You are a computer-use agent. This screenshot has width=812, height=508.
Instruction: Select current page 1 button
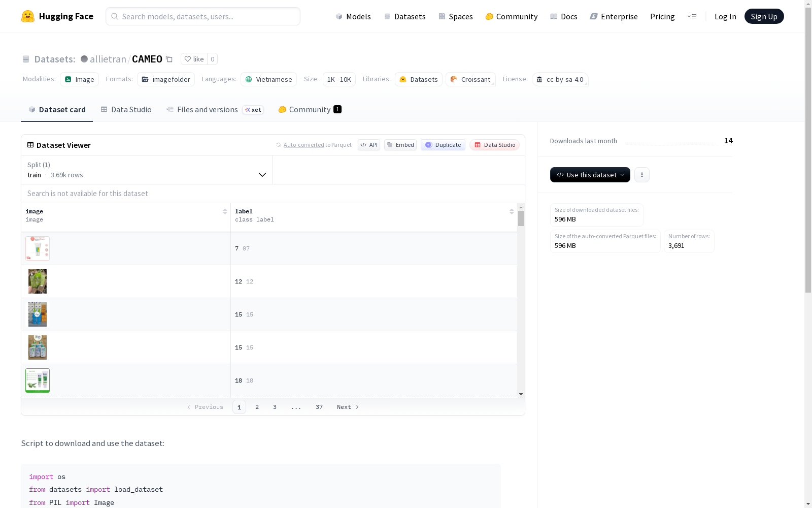click(x=239, y=407)
